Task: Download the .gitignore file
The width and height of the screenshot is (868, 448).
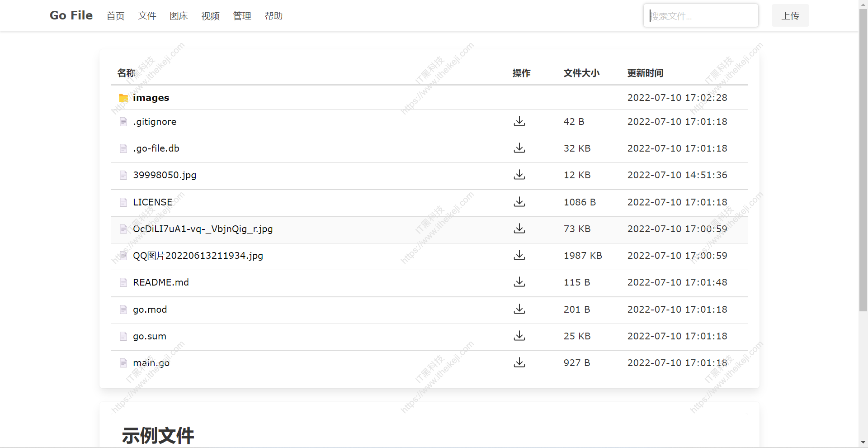Action: click(519, 121)
